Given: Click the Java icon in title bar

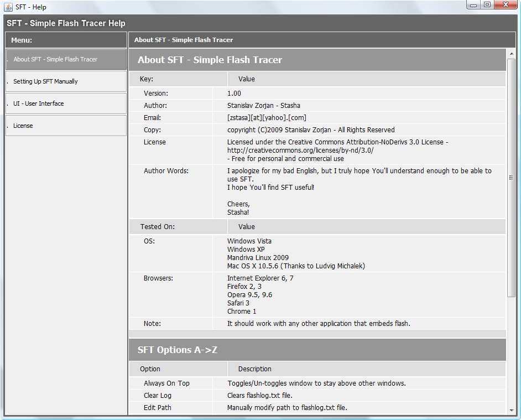Looking at the screenshot, I should (x=8, y=7).
